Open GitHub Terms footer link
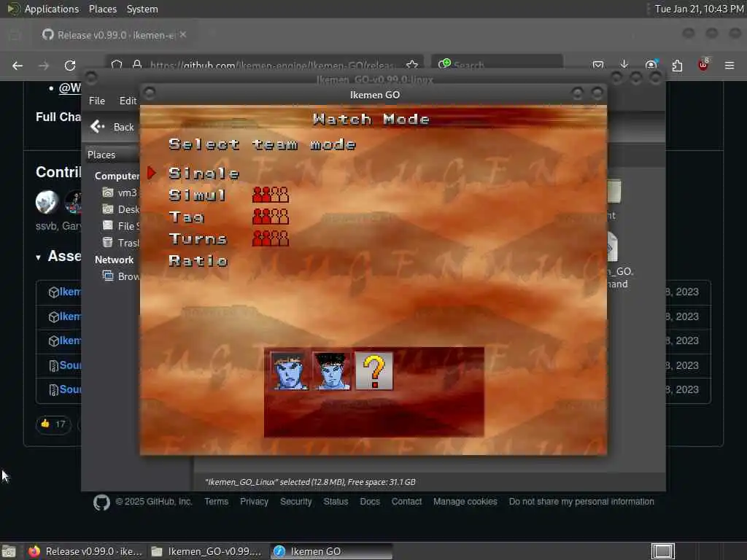Screen dimensions: 747x560 click(216, 502)
